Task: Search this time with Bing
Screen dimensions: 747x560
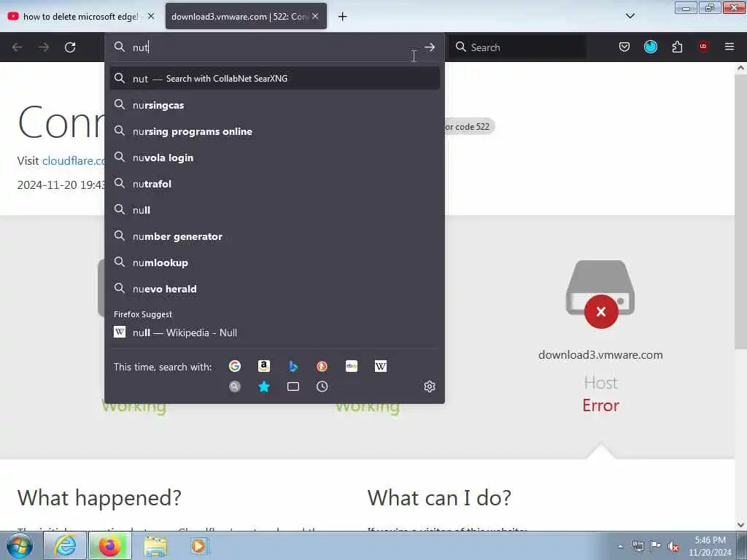Action: tap(293, 366)
